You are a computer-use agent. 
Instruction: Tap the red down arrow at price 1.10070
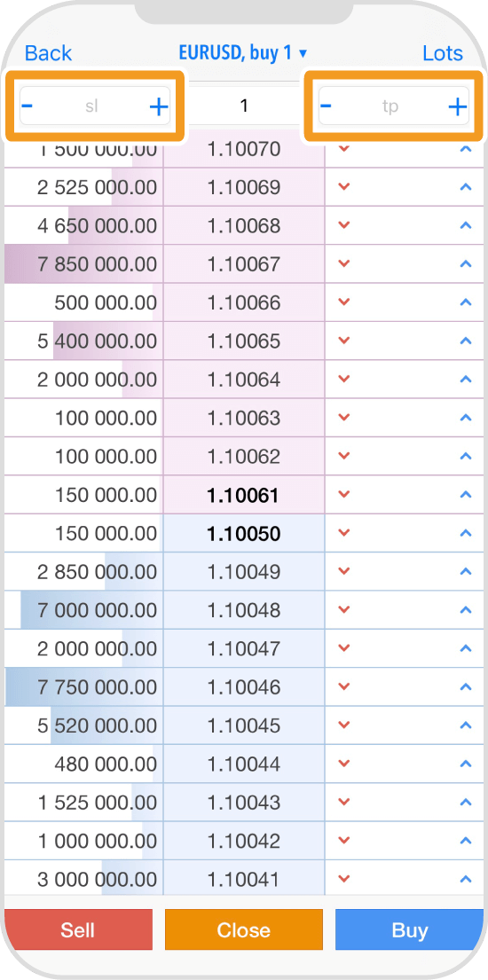coord(343,149)
